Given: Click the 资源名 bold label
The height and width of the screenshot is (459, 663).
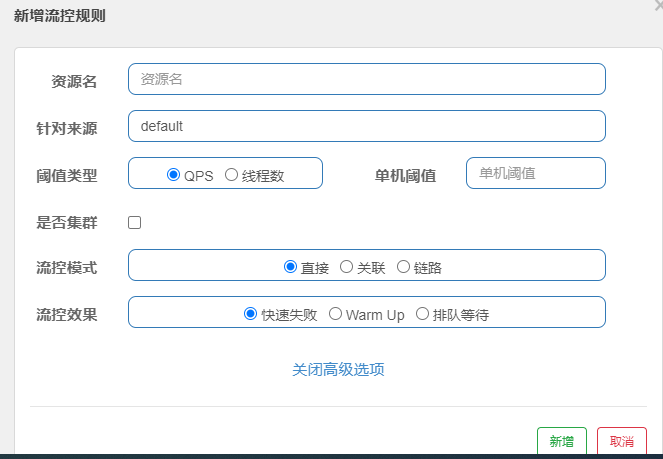Looking at the screenshot, I should pyautogui.click(x=74, y=82).
